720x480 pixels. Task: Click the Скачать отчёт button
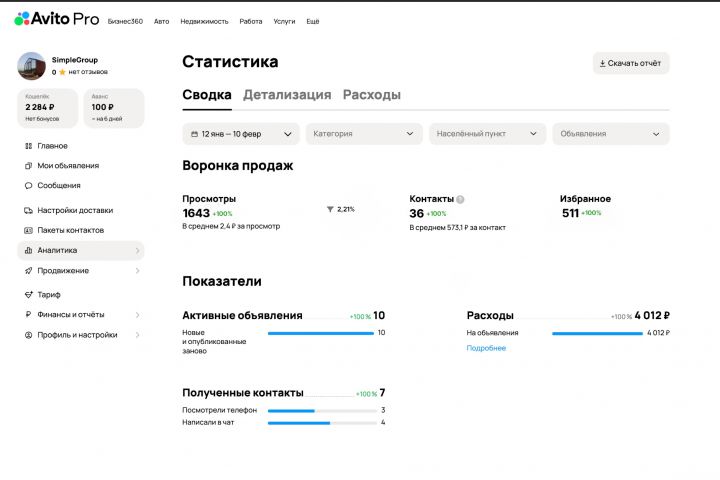point(631,63)
